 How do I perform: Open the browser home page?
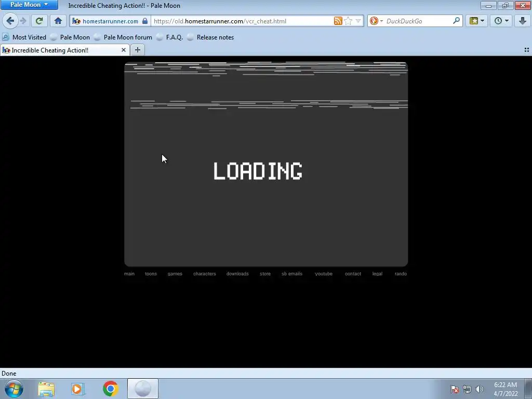coord(58,21)
